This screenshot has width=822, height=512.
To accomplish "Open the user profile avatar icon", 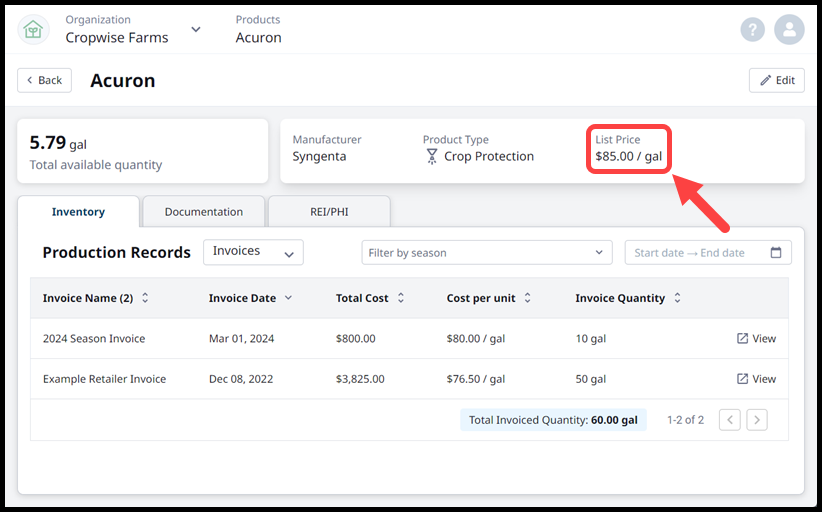I will click(789, 29).
